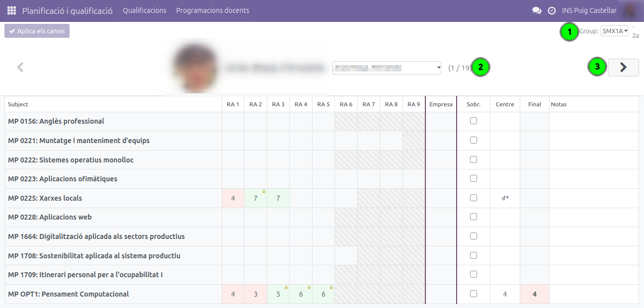
Task: Go to the next student arrow
Action: pos(624,67)
